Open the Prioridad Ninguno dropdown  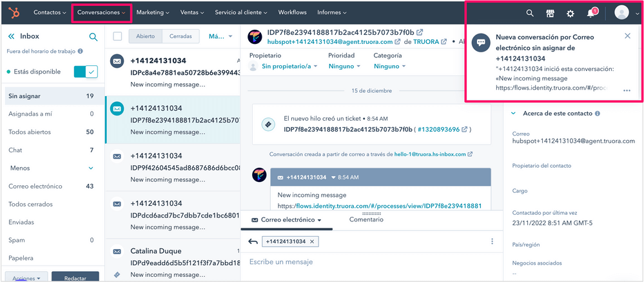click(345, 66)
